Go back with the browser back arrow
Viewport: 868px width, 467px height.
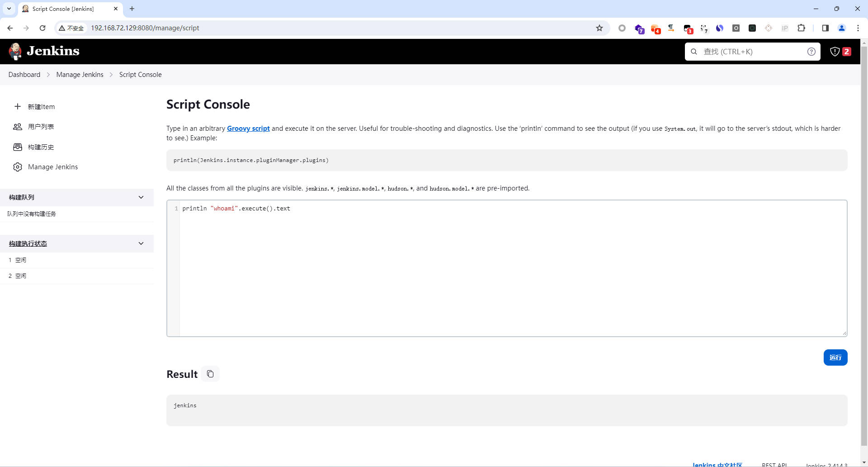[10, 28]
